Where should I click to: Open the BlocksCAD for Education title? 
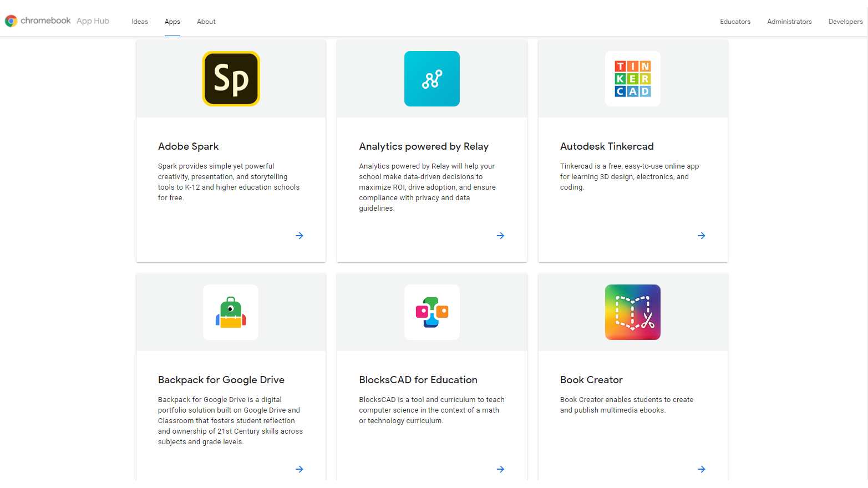coord(418,380)
